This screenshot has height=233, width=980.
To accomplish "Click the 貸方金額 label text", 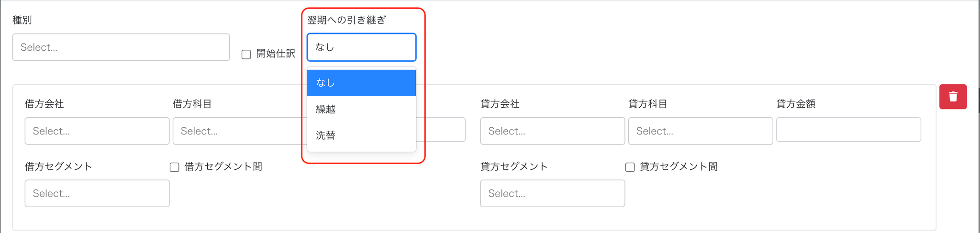I will coord(796,104).
